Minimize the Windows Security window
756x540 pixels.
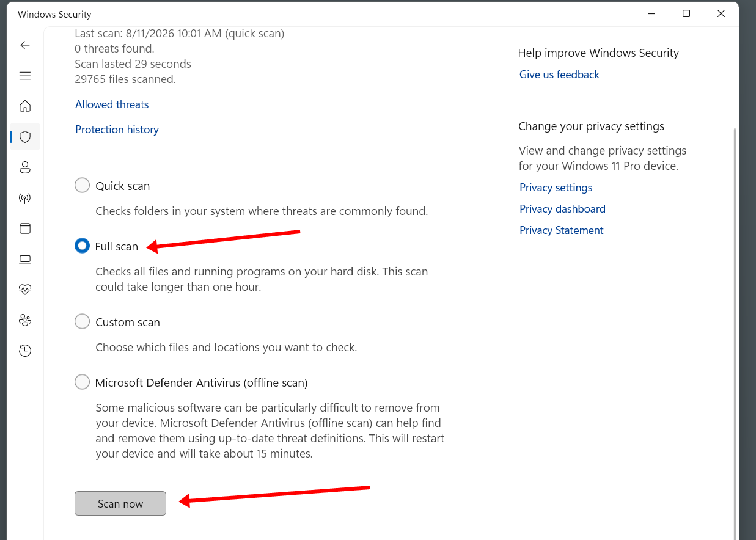(651, 13)
